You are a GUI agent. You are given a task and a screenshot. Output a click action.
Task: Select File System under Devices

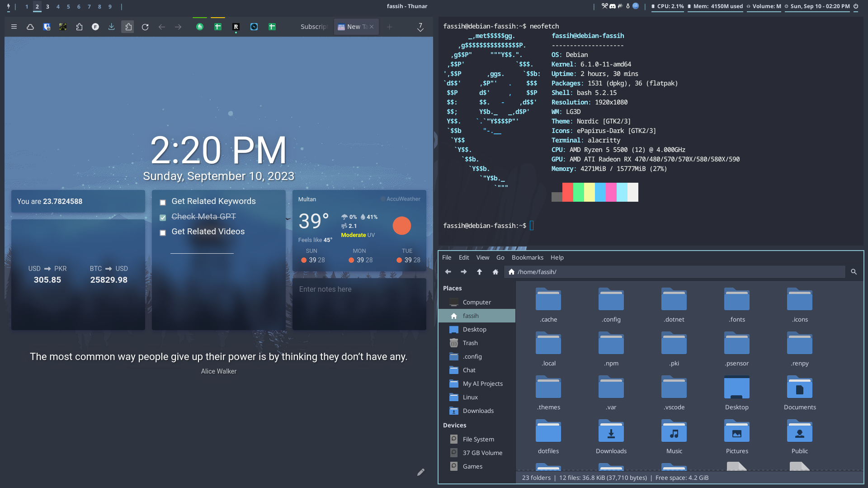point(477,439)
